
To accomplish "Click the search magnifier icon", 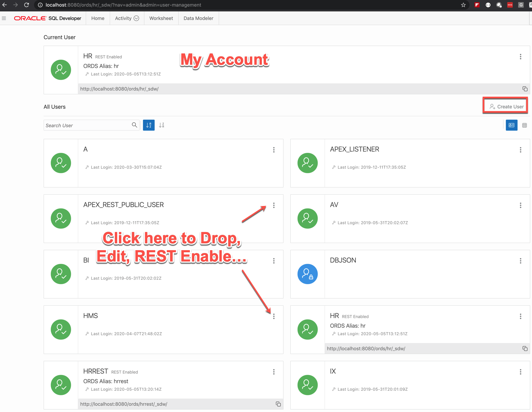I will (x=134, y=125).
